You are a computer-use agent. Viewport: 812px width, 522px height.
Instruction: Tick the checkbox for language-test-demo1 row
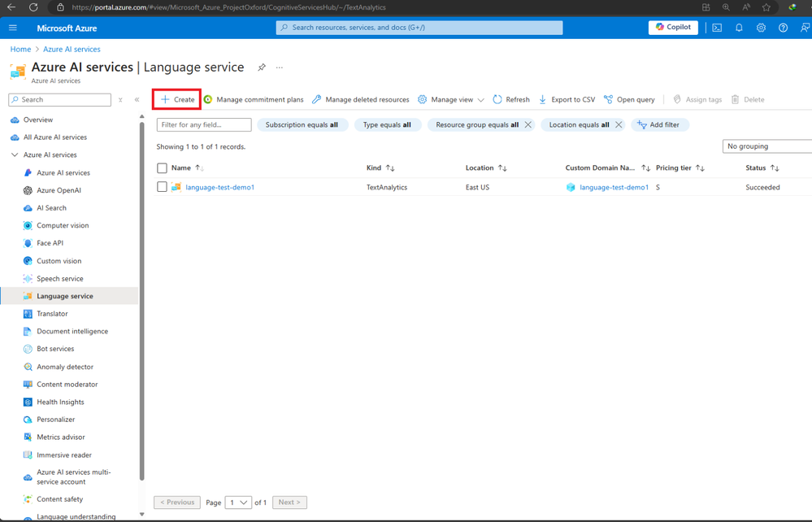(x=162, y=187)
